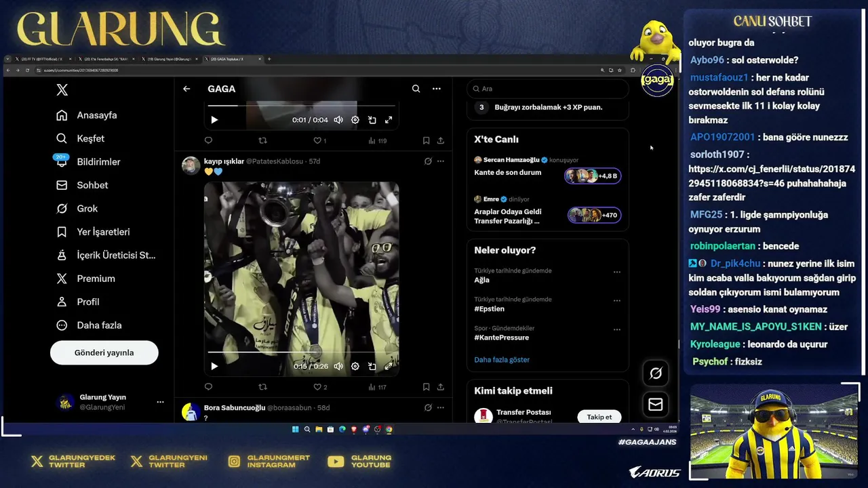Make top video fullscreen

(x=389, y=120)
